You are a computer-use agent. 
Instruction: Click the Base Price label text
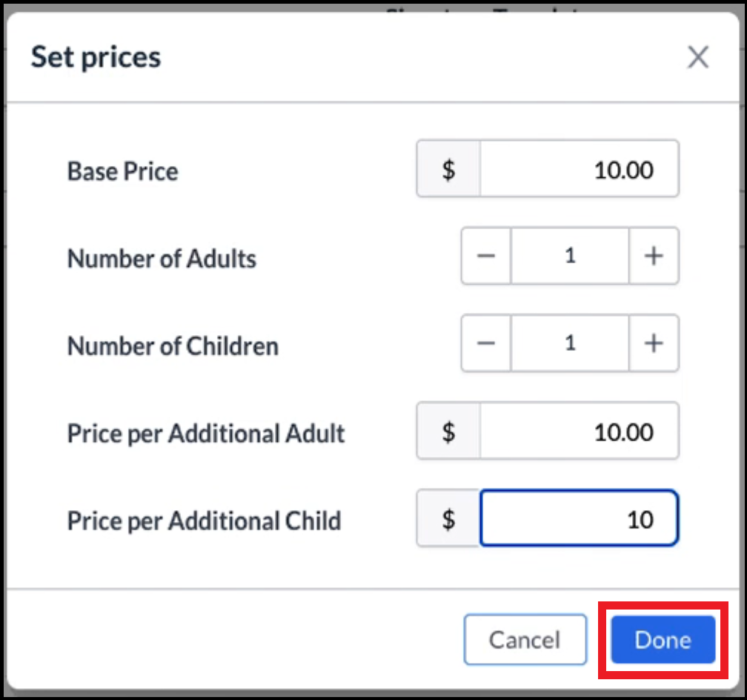tap(122, 171)
